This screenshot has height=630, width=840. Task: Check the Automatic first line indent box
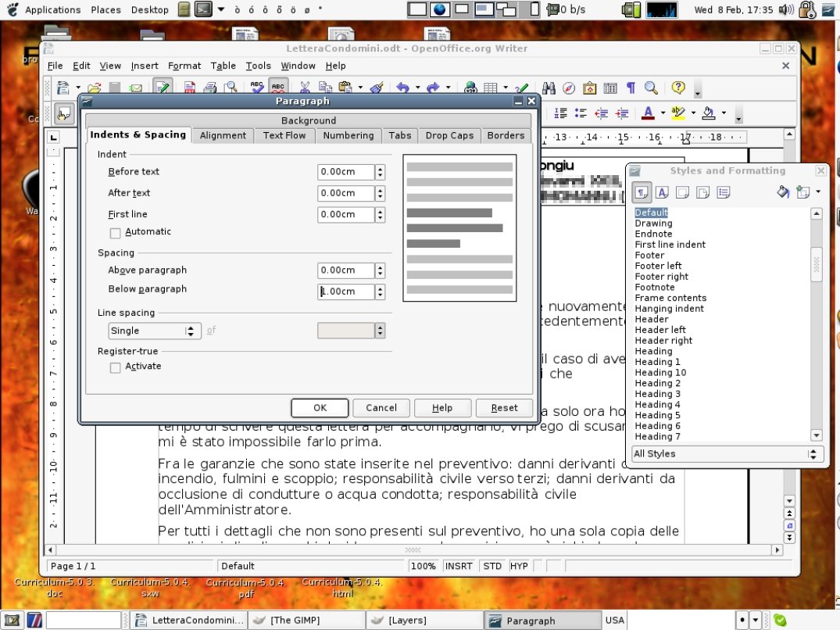coord(115,233)
